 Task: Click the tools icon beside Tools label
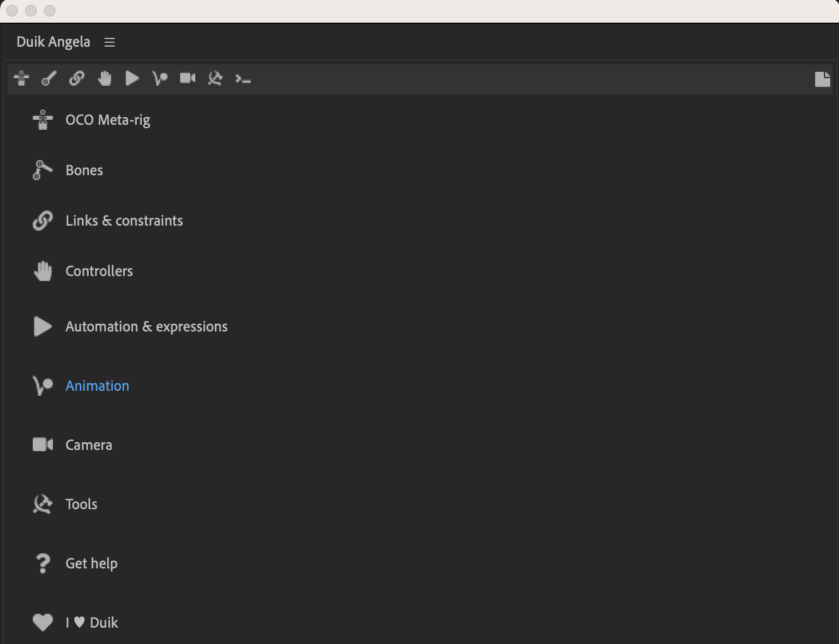(42, 504)
